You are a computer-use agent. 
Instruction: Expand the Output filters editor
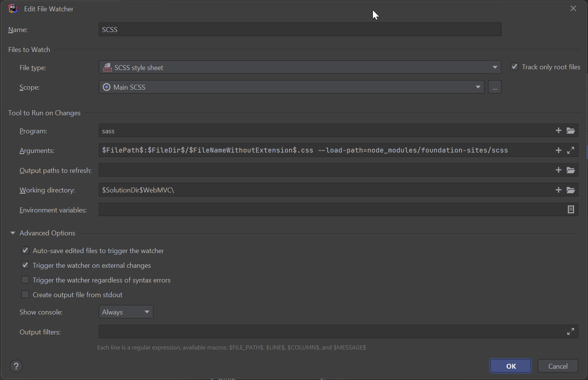point(571,331)
